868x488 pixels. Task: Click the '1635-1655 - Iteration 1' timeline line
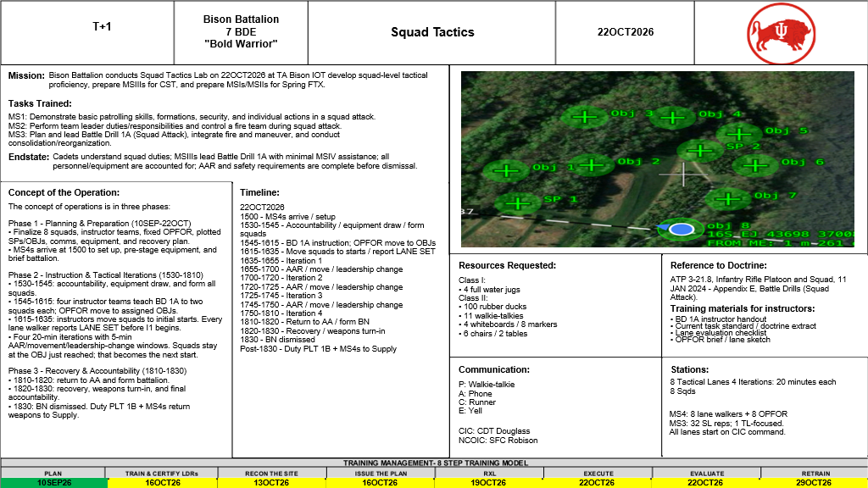(281, 261)
